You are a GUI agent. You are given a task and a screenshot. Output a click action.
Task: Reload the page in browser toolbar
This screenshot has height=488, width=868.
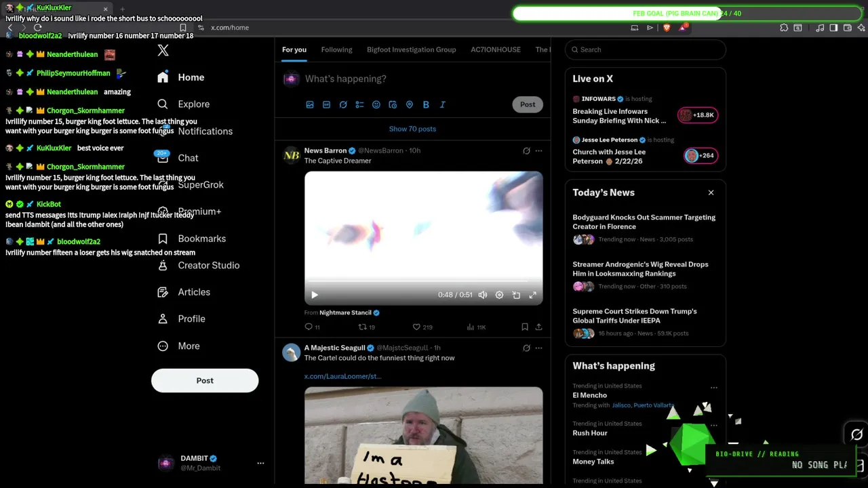[37, 27]
